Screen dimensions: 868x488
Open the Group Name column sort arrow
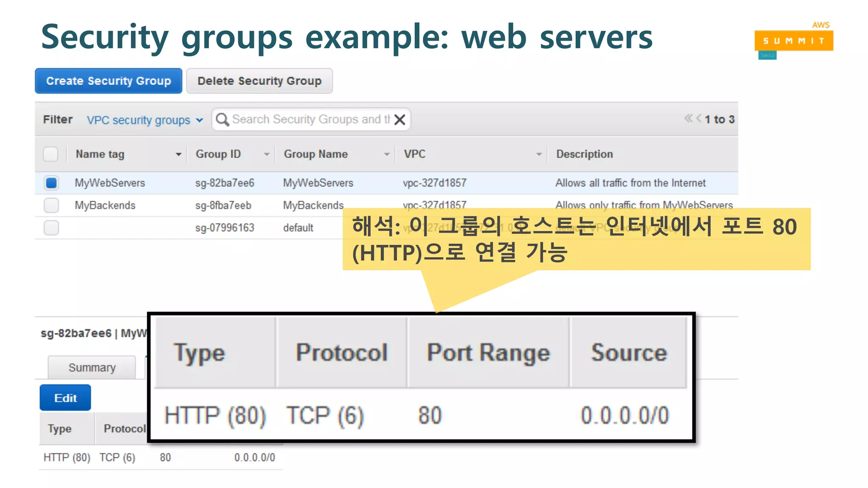coord(387,155)
